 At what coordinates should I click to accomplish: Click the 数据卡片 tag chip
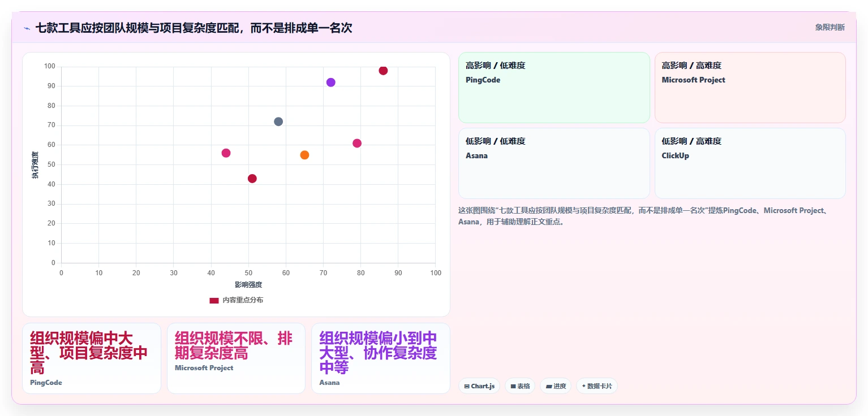click(x=597, y=386)
